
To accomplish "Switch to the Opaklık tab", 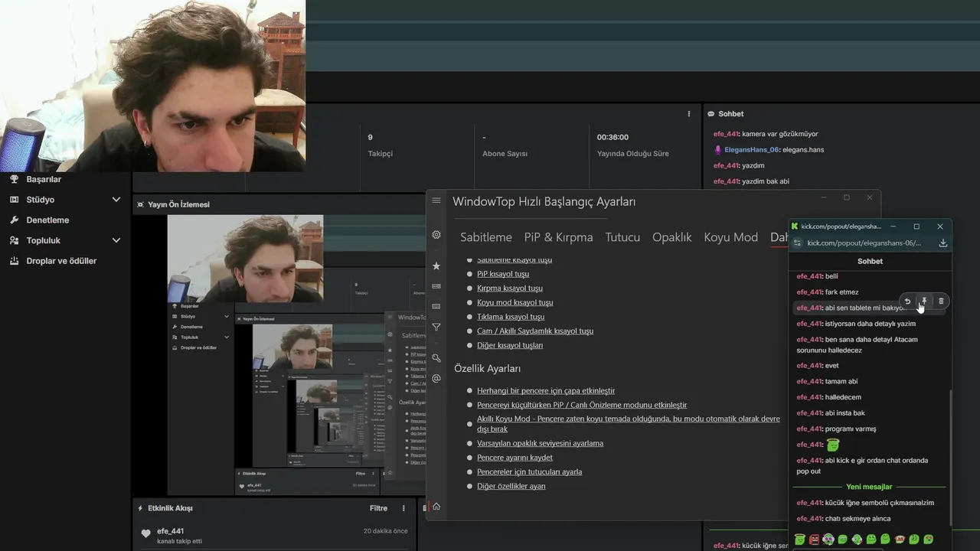I will tap(672, 237).
